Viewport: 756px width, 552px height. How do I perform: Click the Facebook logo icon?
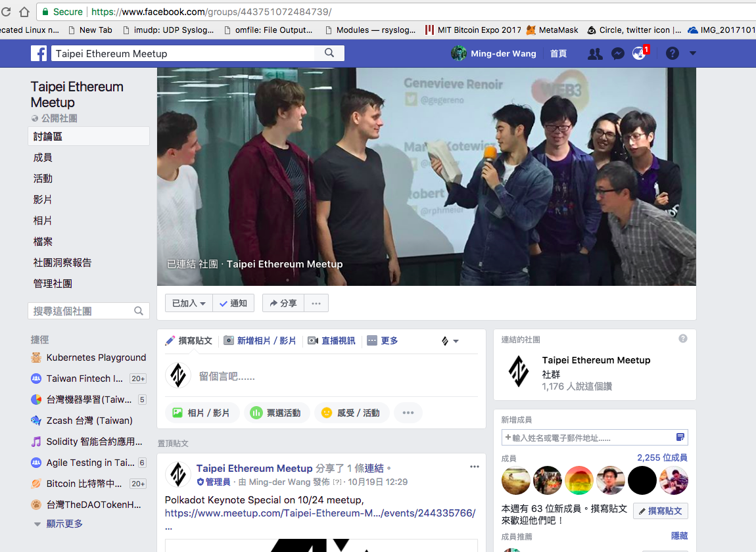(x=39, y=53)
